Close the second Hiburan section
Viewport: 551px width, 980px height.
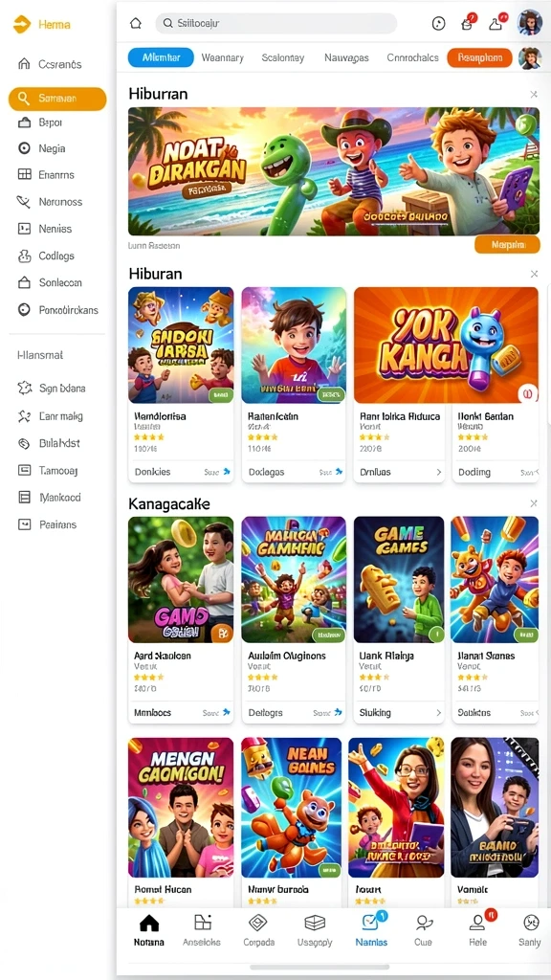pyautogui.click(x=534, y=274)
